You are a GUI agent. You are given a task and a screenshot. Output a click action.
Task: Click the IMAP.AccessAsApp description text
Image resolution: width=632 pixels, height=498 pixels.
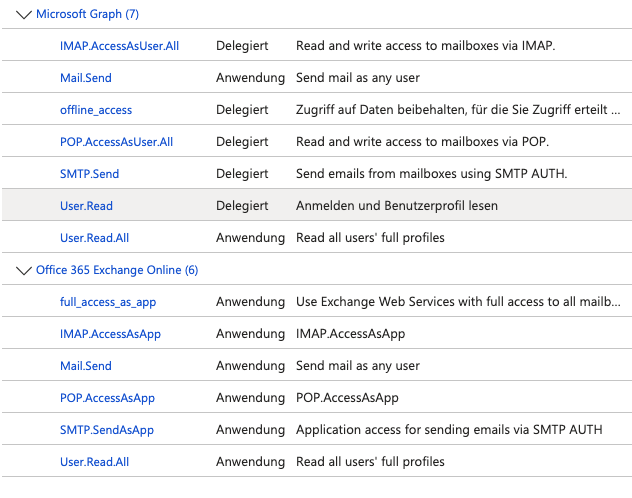coord(351,334)
